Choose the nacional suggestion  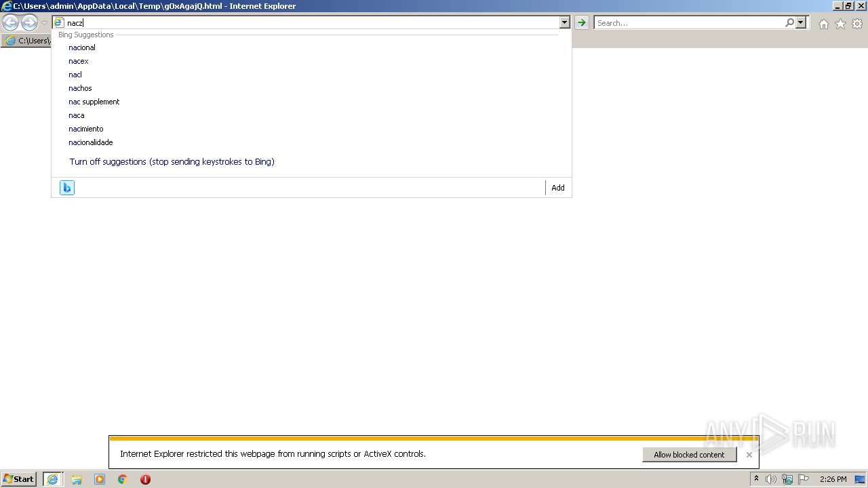pos(82,47)
